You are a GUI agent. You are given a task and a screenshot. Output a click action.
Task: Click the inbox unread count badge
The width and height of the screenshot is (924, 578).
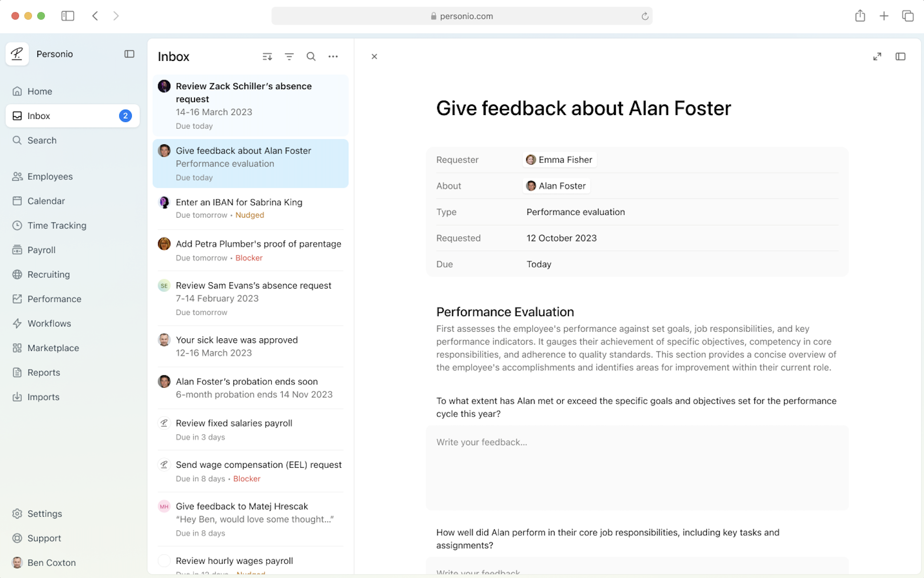(x=125, y=116)
